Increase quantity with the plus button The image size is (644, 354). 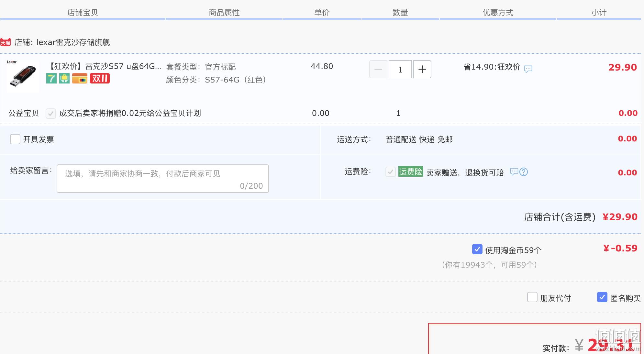click(x=422, y=69)
